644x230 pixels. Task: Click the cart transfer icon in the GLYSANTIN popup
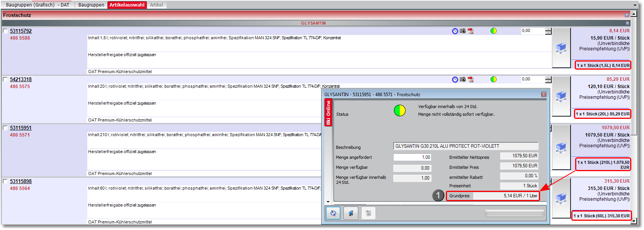pyautogui.click(x=351, y=213)
